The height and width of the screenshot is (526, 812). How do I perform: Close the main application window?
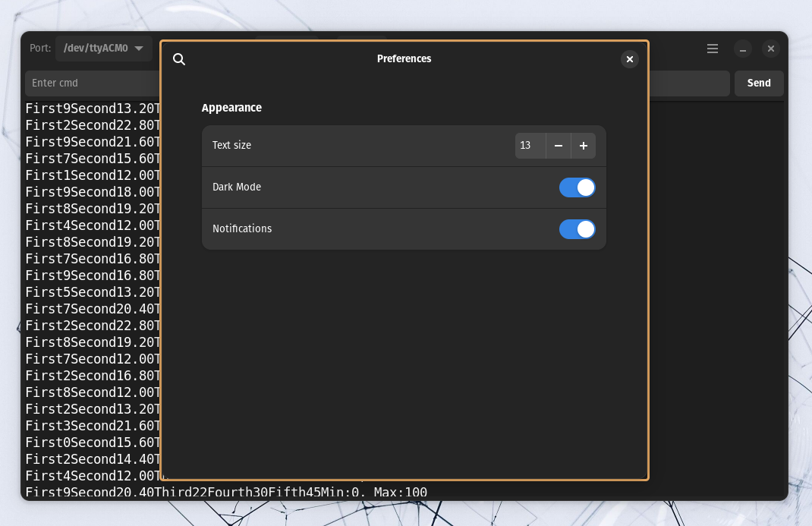click(770, 49)
